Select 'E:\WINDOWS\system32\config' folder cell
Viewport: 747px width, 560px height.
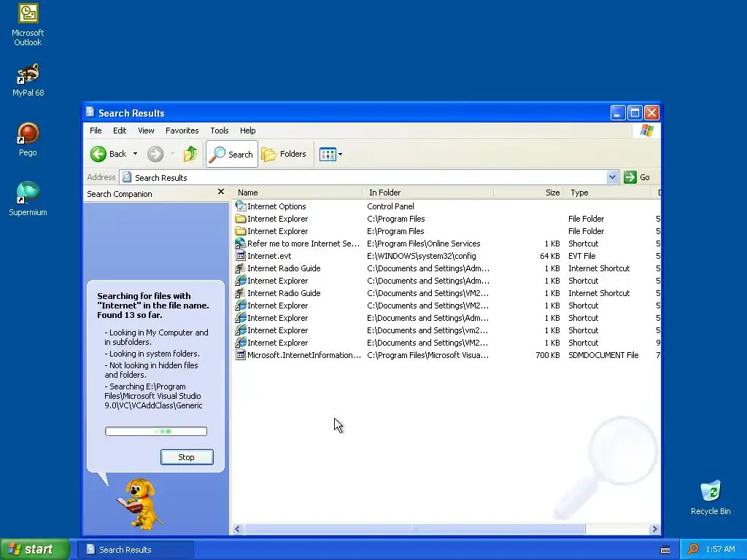(421, 256)
